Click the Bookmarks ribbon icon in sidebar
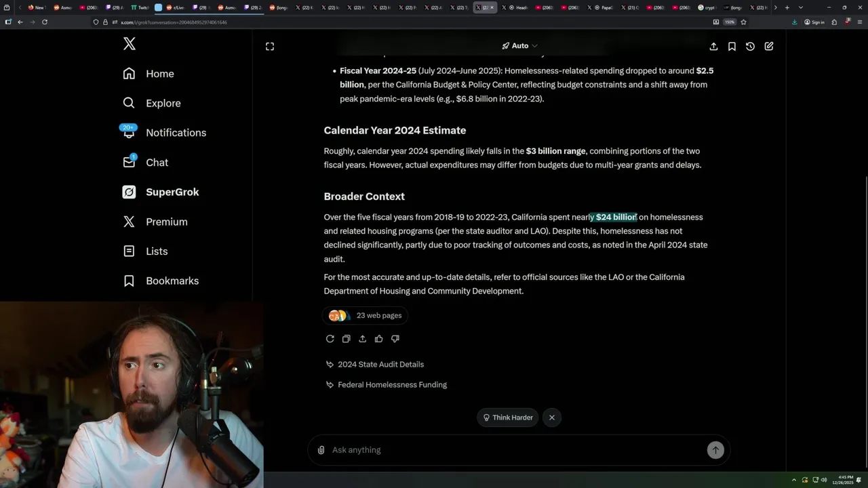 [x=129, y=281]
